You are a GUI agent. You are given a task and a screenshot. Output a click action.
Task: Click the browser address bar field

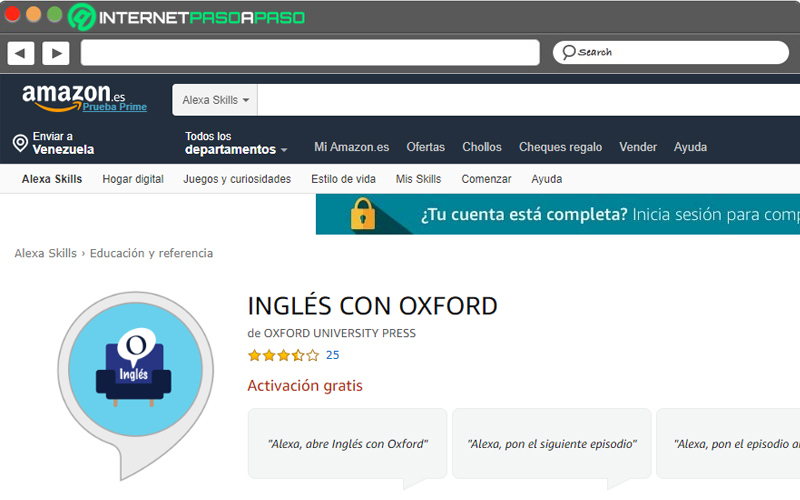[310, 52]
